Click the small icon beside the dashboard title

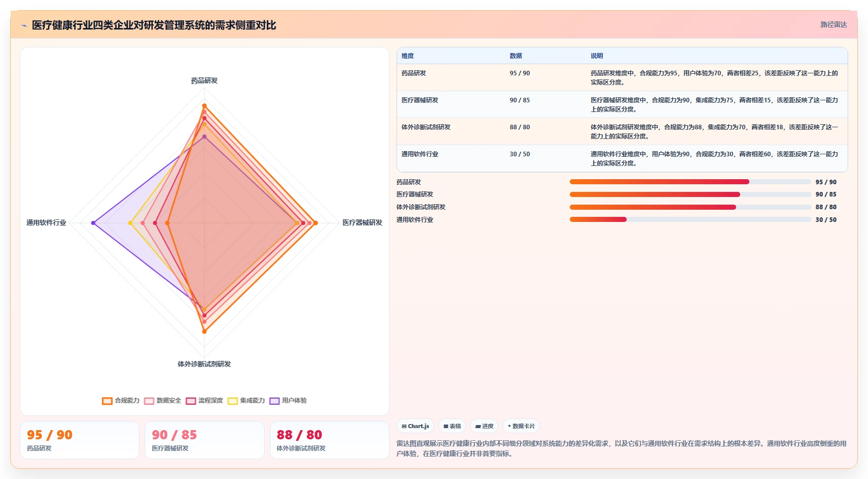click(x=24, y=25)
